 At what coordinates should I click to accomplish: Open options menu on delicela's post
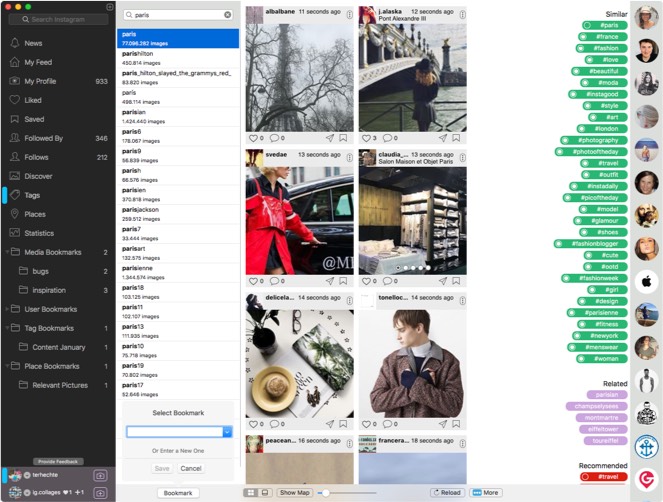tap(349, 301)
